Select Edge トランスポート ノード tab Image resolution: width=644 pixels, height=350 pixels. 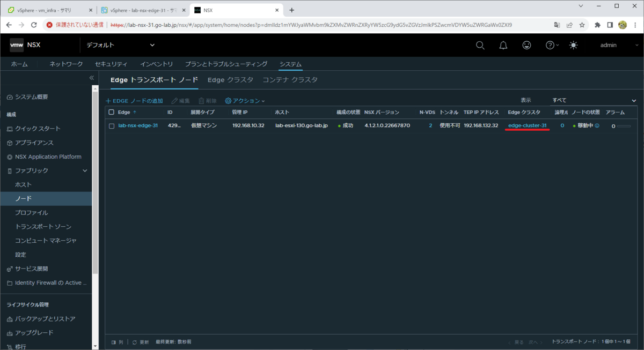(x=154, y=80)
